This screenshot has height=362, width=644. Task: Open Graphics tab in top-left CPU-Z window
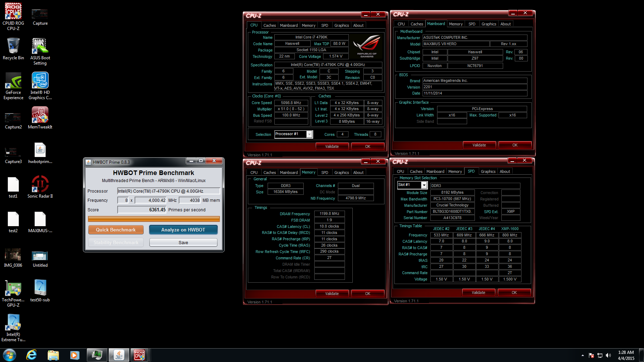pyautogui.click(x=341, y=25)
